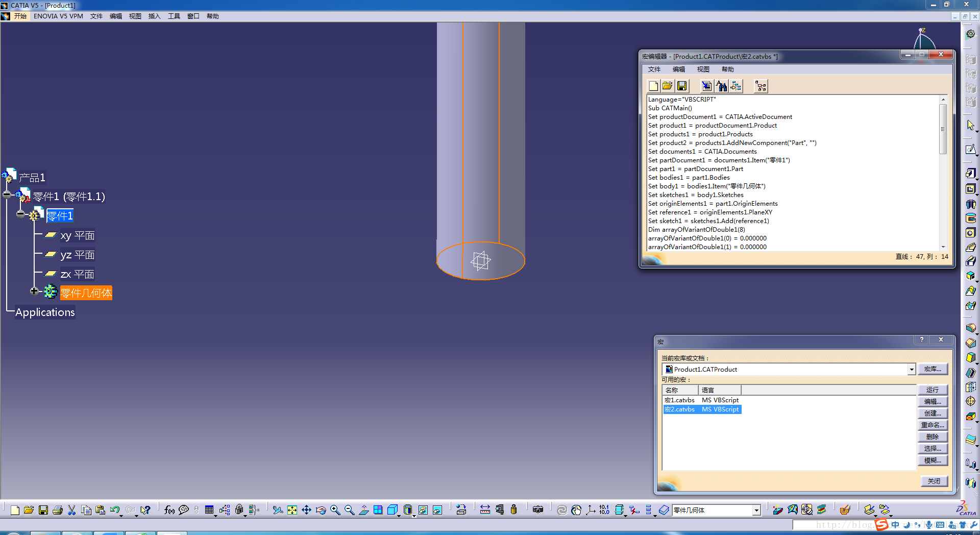Open the 零件几何体 body selector dropdown
The width and height of the screenshot is (980, 535).
pos(757,510)
